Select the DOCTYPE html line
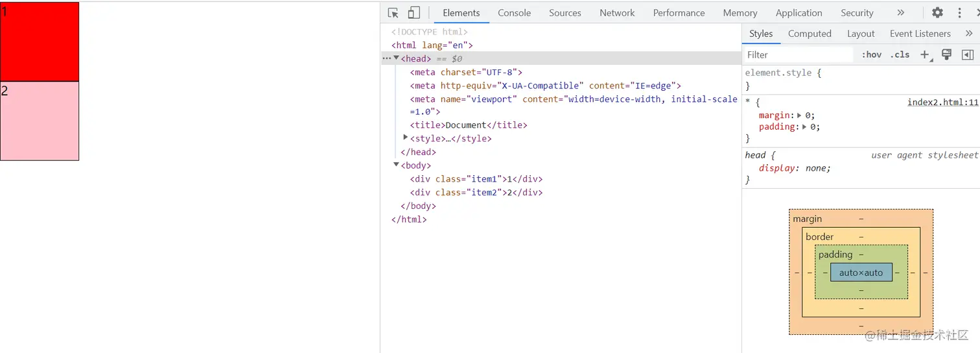 [x=429, y=32]
